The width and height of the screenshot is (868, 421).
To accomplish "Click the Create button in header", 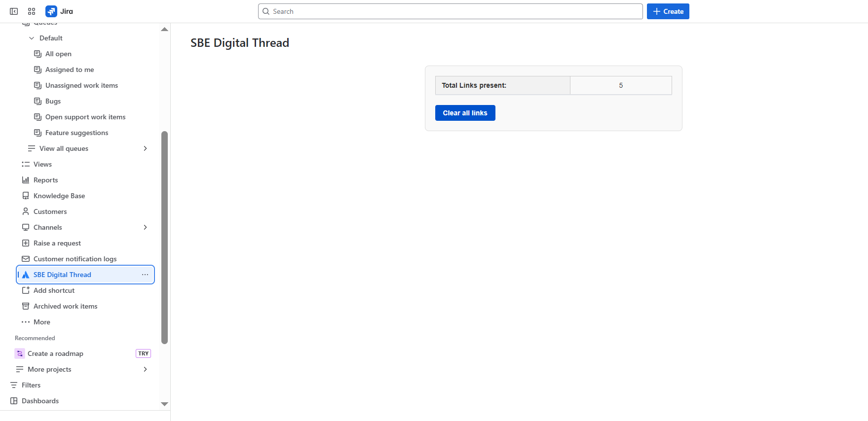I will point(668,11).
